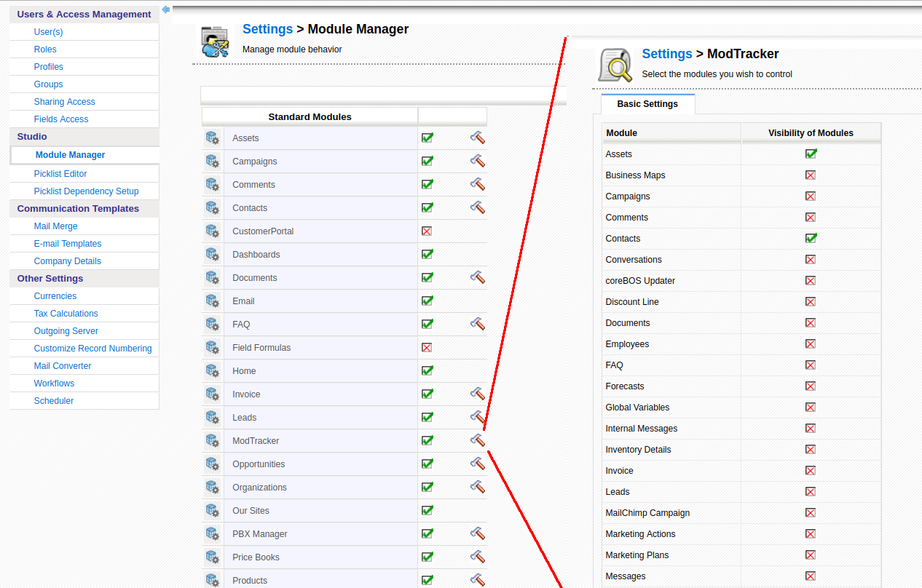
Task: Open settings hammer icon for FAQ module
Action: tap(478, 324)
